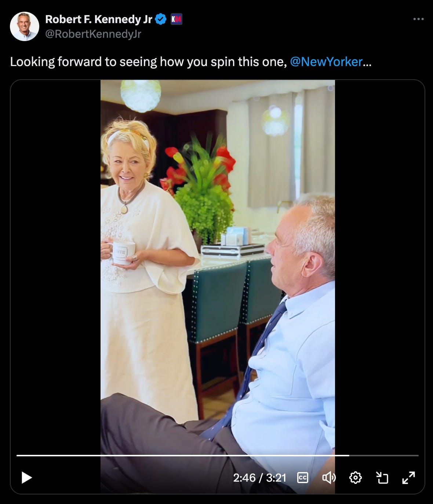The width and height of the screenshot is (433, 504).
Task: Open the three-dot more options menu
Action: click(x=418, y=19)
